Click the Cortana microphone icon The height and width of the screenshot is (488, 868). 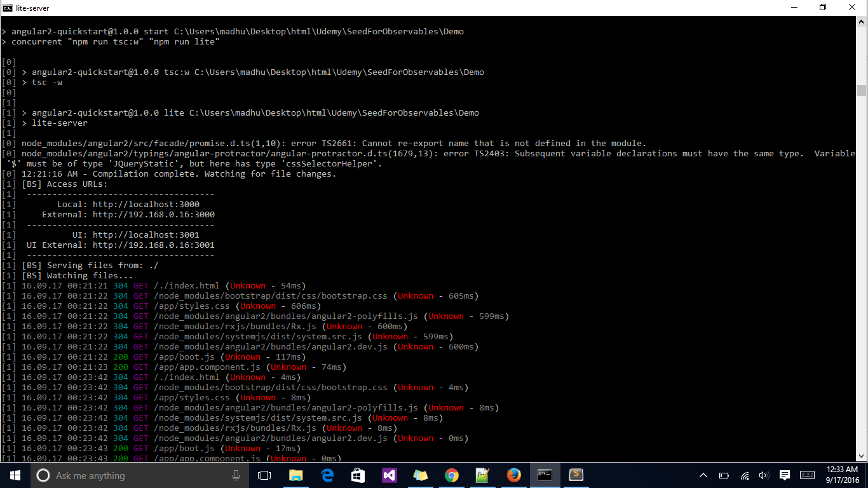(236, 475)
